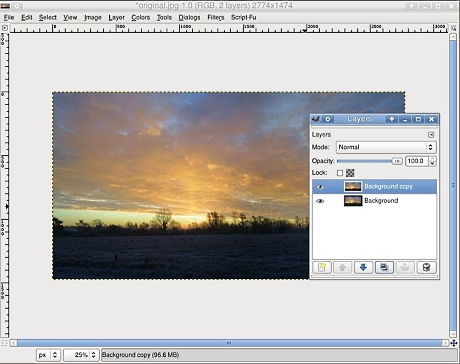Click the horizontal scrollbar right arrow

[x=445, y=343]
